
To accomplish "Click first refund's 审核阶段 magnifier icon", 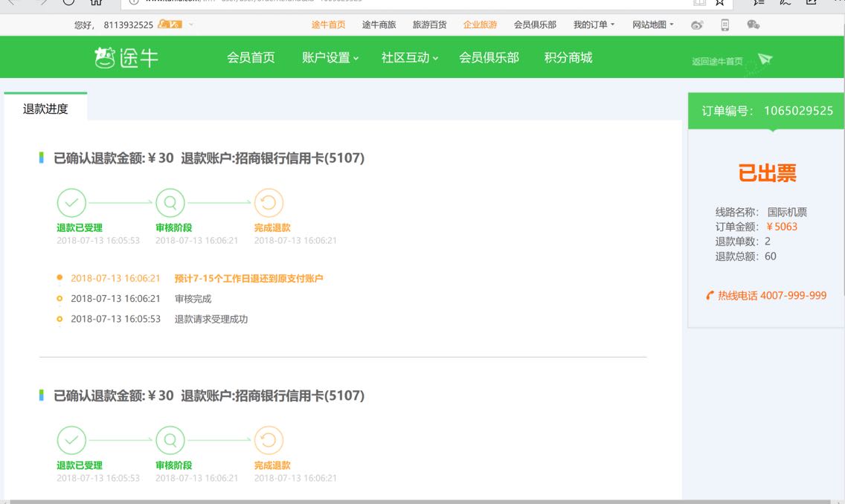I will pyautogui.click(x=170, y=203).
